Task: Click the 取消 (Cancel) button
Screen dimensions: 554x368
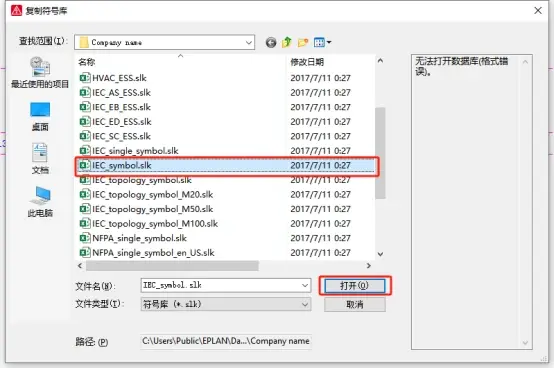Action: 355,304
